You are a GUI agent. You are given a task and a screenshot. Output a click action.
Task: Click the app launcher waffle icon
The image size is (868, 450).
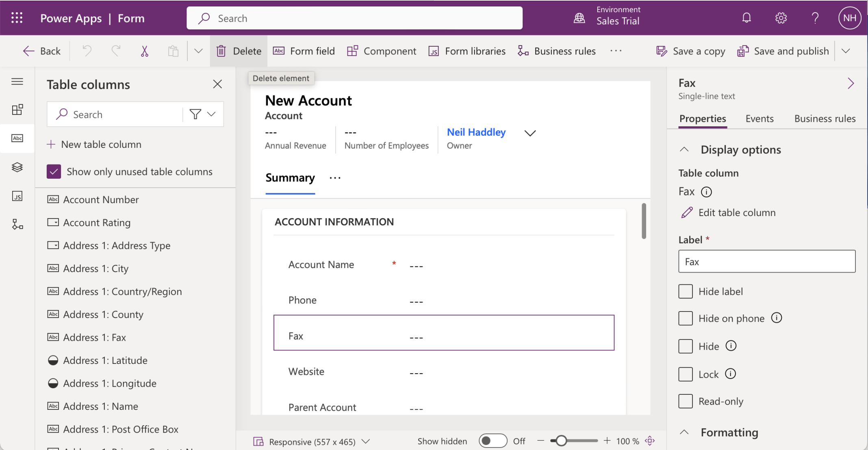click(x=17, y=18)
